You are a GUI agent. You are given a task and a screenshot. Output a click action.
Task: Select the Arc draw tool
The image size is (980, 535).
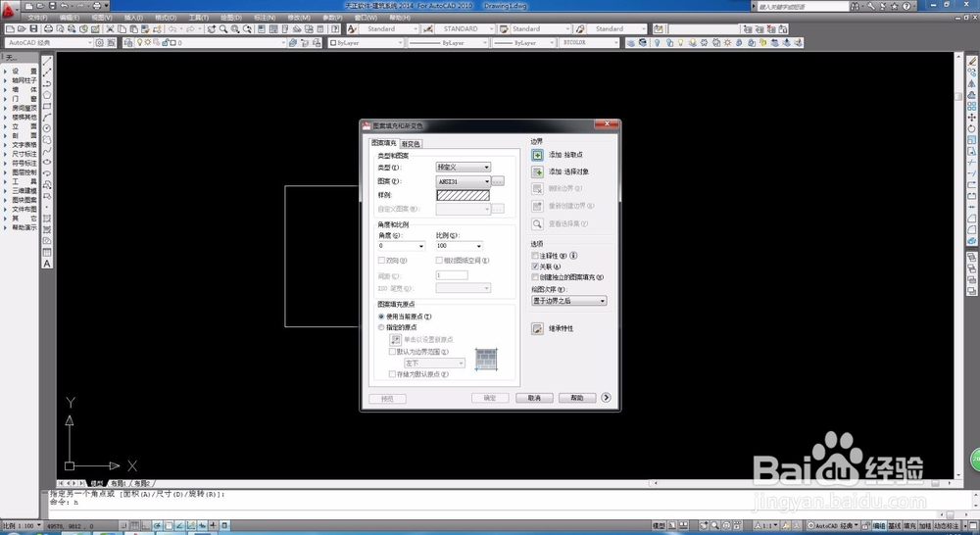coord(47,118)
